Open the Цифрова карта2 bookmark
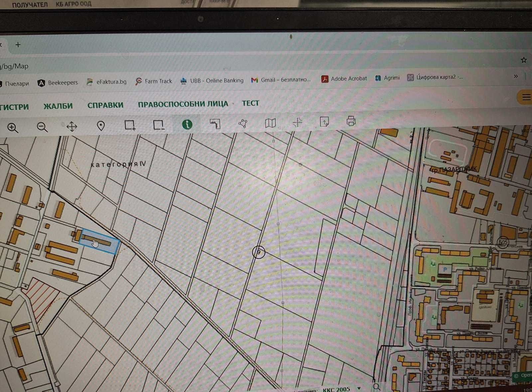 click(x=435, y=77)
